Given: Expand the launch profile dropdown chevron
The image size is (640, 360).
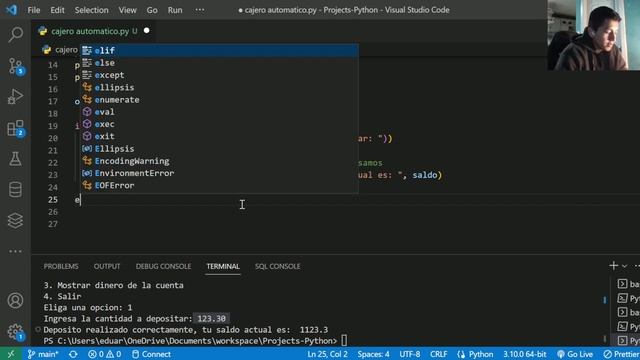Looking at the screenshot, I should pyautogui.click(x=624, y=266).
